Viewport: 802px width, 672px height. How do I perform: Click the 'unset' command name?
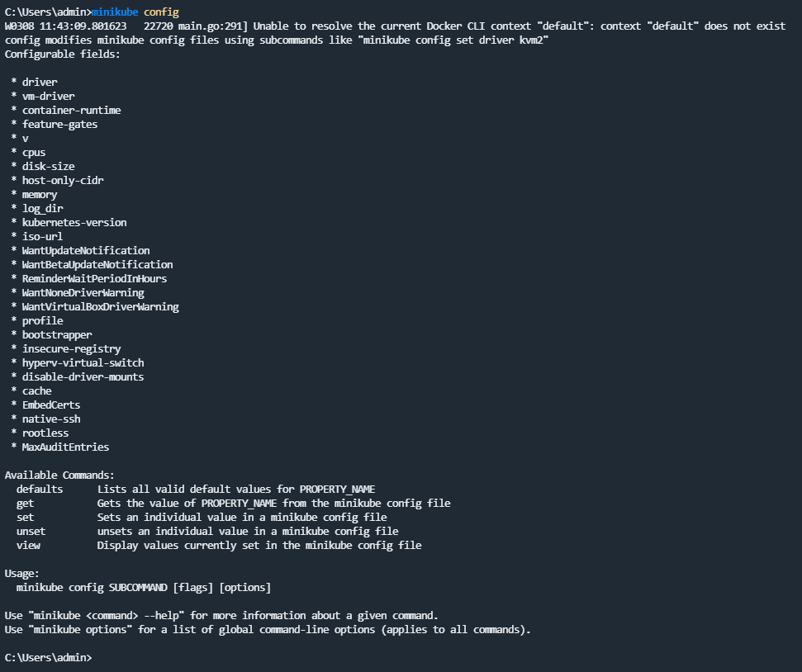coord(31,532)
